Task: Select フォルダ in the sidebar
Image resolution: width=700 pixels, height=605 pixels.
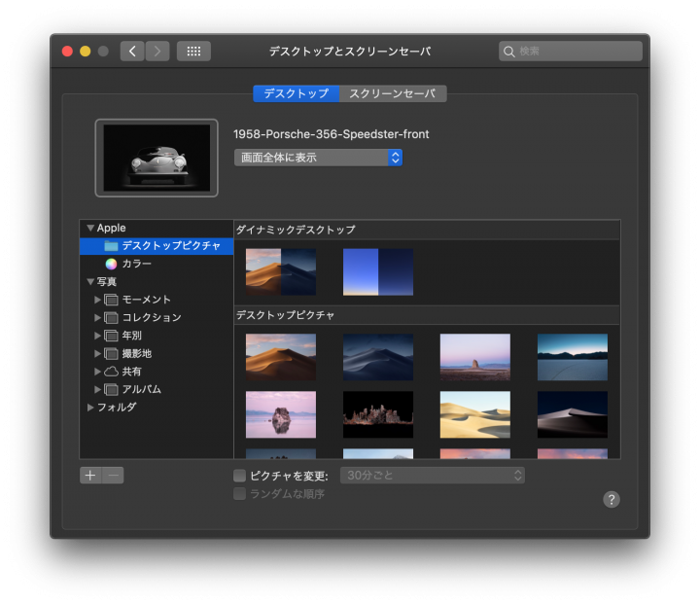Action: pos(157,408)
